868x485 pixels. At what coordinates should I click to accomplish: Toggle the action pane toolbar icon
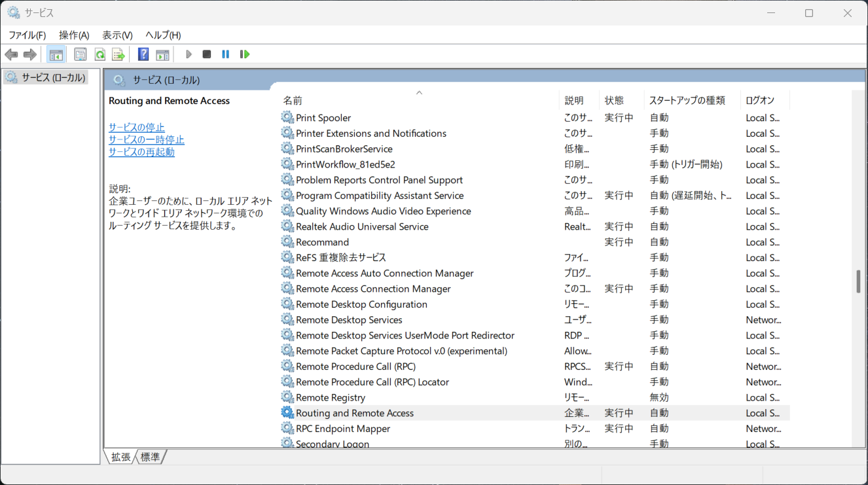(162, 54)
